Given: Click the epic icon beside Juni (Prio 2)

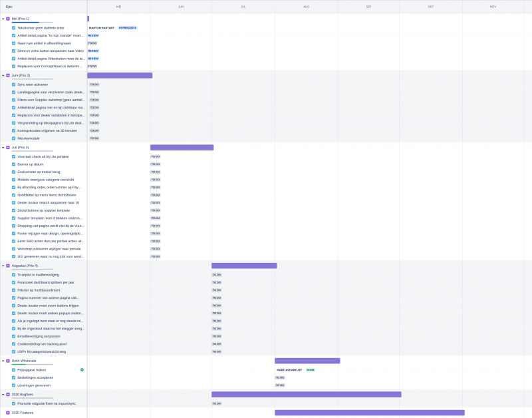Looking at the screenshot, I should (x=8, y=75).
